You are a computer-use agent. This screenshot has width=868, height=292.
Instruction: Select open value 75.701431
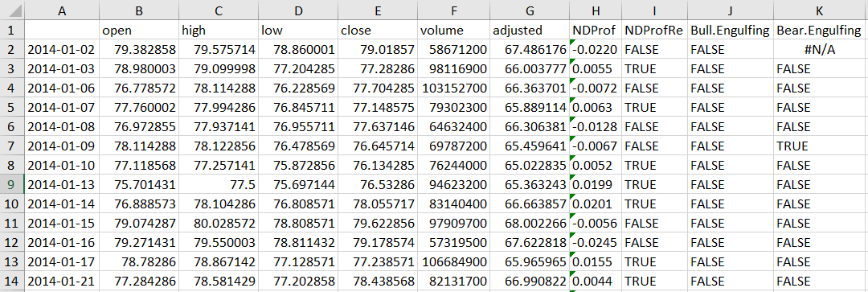(140, 184)
